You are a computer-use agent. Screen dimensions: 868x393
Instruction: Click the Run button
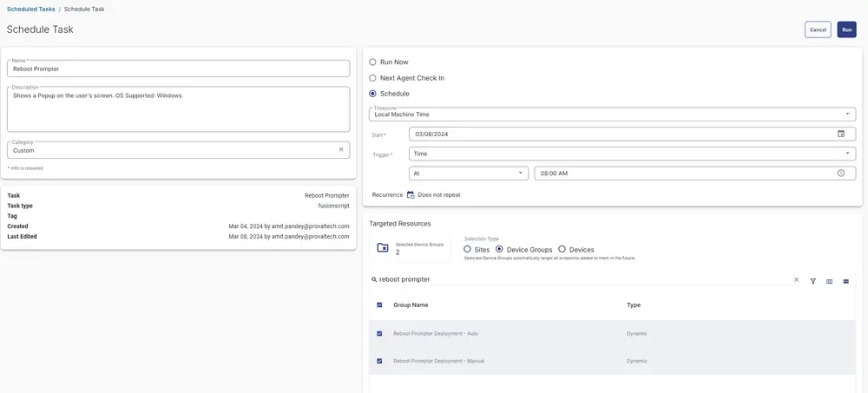846,29
